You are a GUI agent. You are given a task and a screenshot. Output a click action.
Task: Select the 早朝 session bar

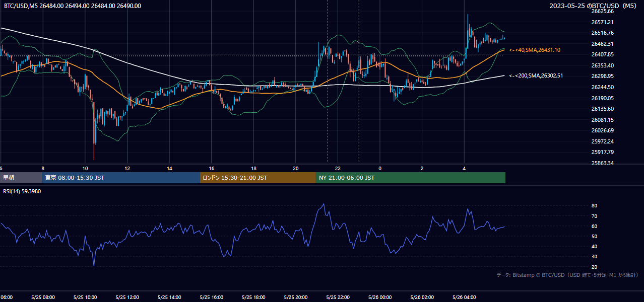tap(21, 178)
